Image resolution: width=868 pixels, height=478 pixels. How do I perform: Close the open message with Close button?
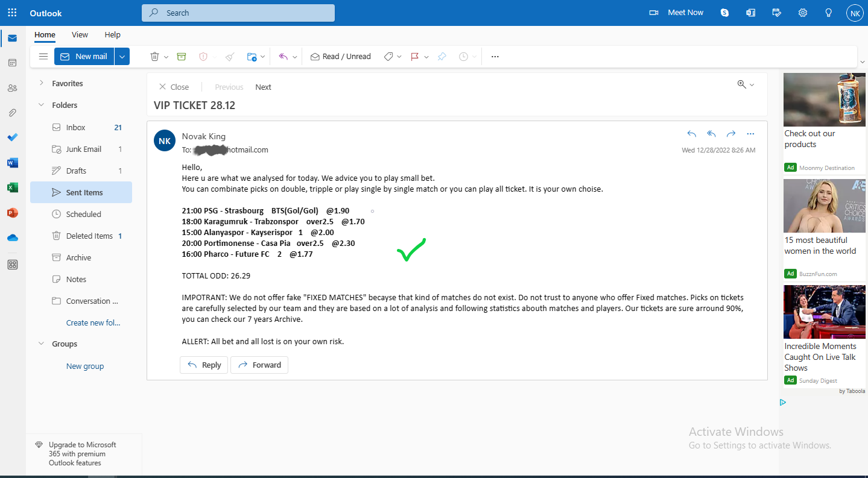pyautogui.click(x=174, y=87)
